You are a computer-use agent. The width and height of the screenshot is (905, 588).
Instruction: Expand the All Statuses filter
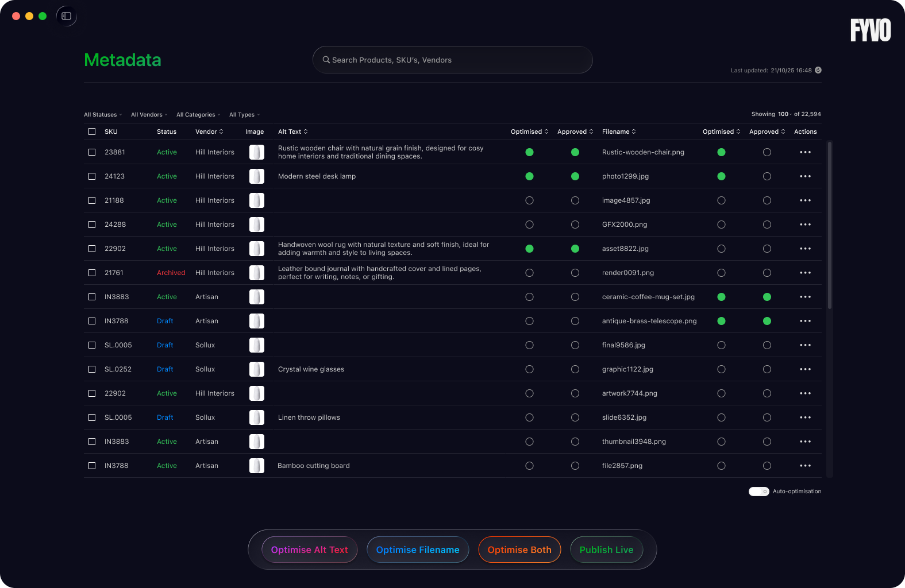click(x=103, y=115)
